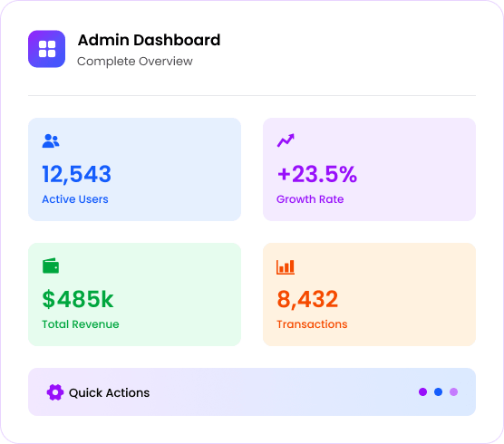This screenshot has width=504, height=444.
Task: Click the 12,543 active users value
Action: [76, 174]
